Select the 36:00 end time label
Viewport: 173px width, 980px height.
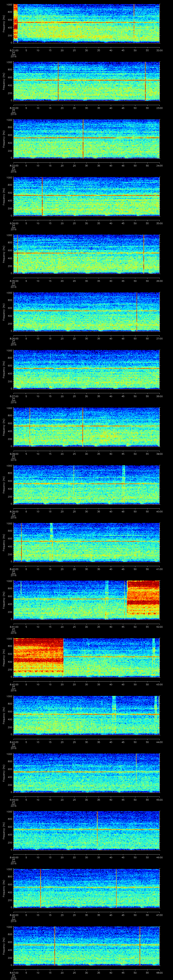160,281
